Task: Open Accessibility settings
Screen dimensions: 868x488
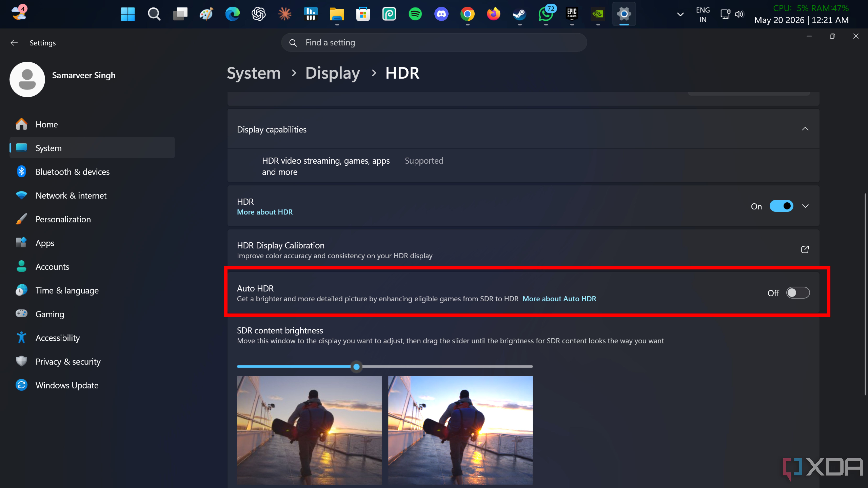Action: [x=92, y=338]
